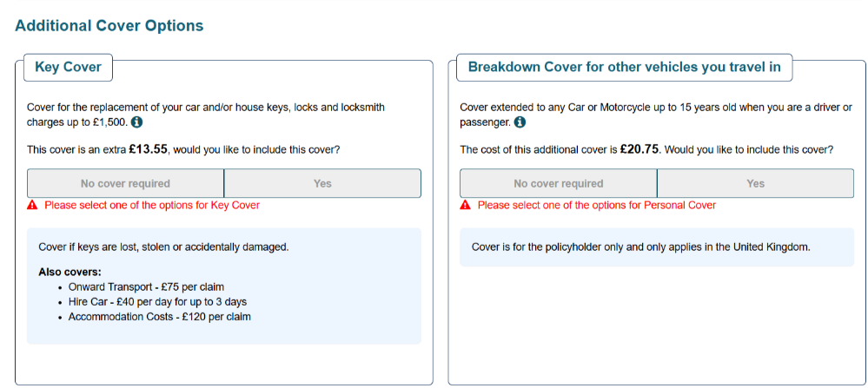The height and width of the screenshot is (388, 868).
Task: Click the 'Hire Car - £40 per day' item
Action: (157, 302)
